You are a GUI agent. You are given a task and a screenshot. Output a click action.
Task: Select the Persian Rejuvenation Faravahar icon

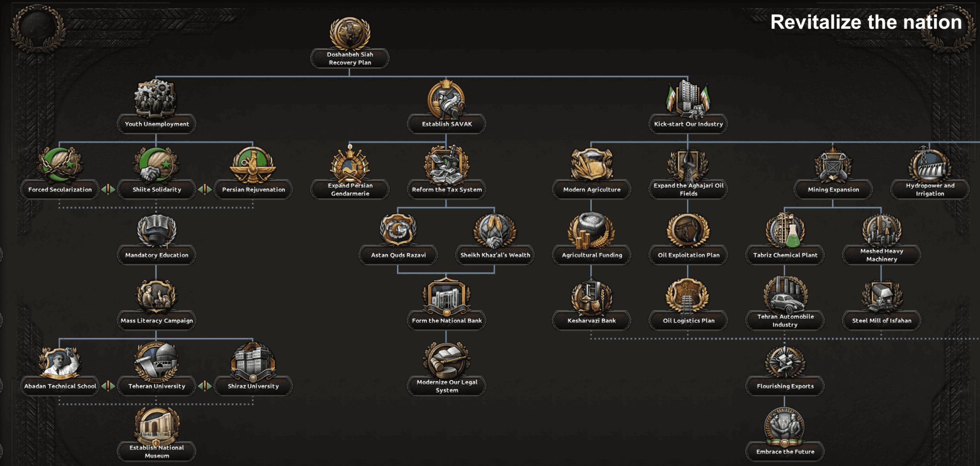(x=253, y=164)
